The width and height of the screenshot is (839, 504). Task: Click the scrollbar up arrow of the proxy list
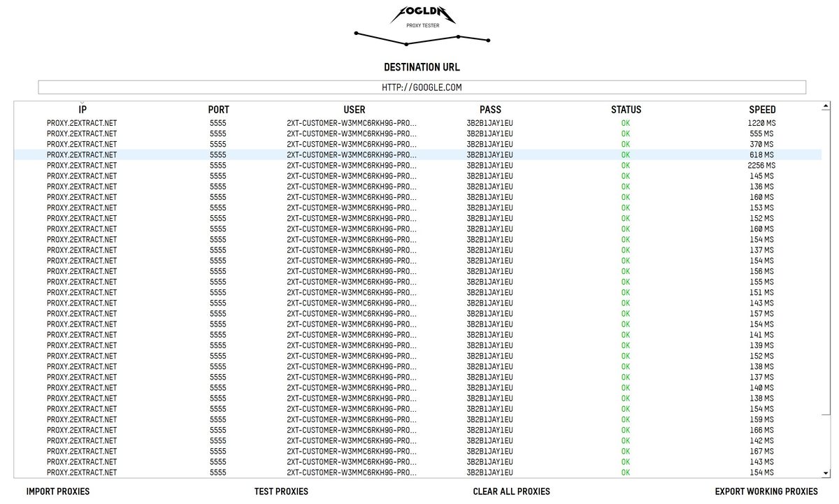point(826,106)
